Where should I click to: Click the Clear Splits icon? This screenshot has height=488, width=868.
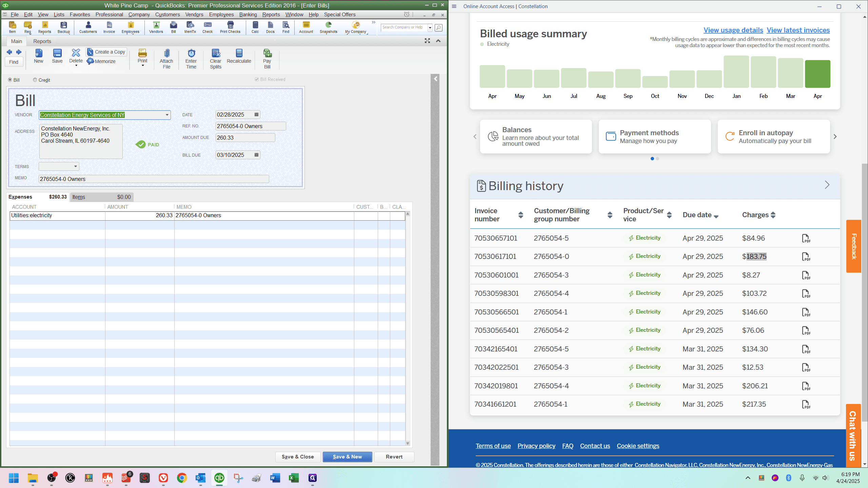point(215,59)
